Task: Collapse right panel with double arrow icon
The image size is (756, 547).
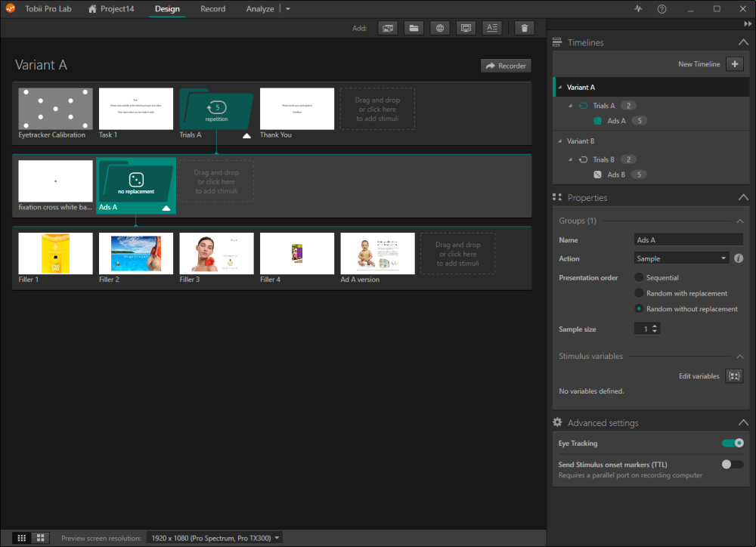Action: [x=748, y=24]
